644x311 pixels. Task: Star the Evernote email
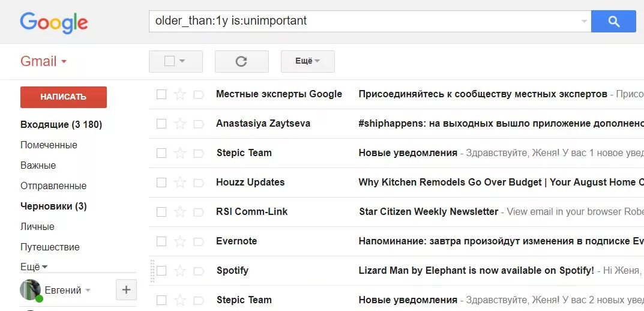click(x=179, y=241)
